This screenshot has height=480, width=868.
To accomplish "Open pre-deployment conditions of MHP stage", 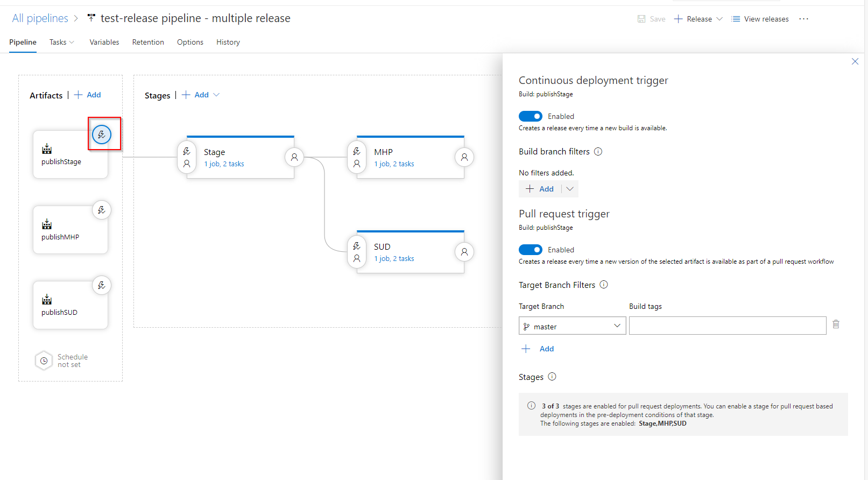I will [x=357, y=157].
